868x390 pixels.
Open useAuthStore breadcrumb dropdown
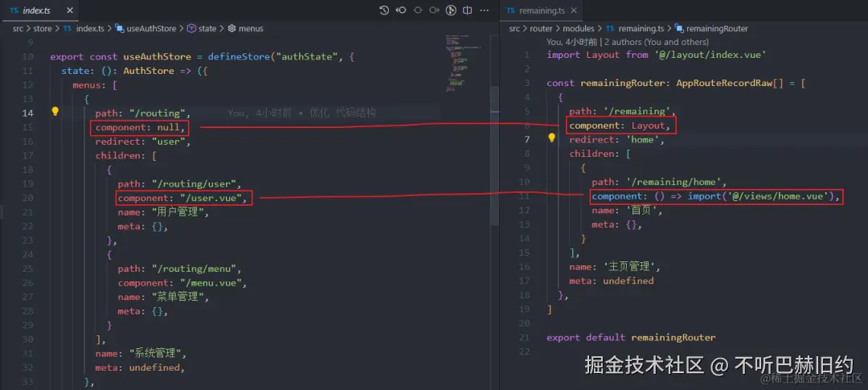coord(151,28)
